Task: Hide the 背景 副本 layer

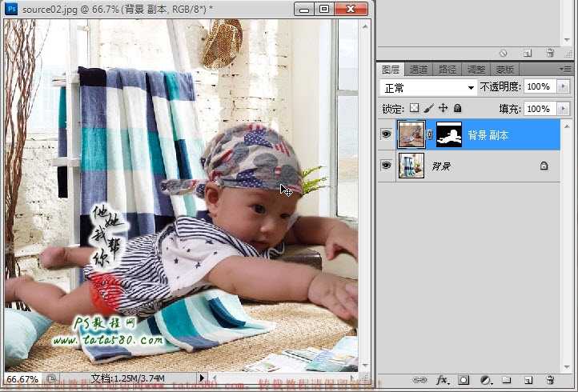Action: tap(386, 134)
